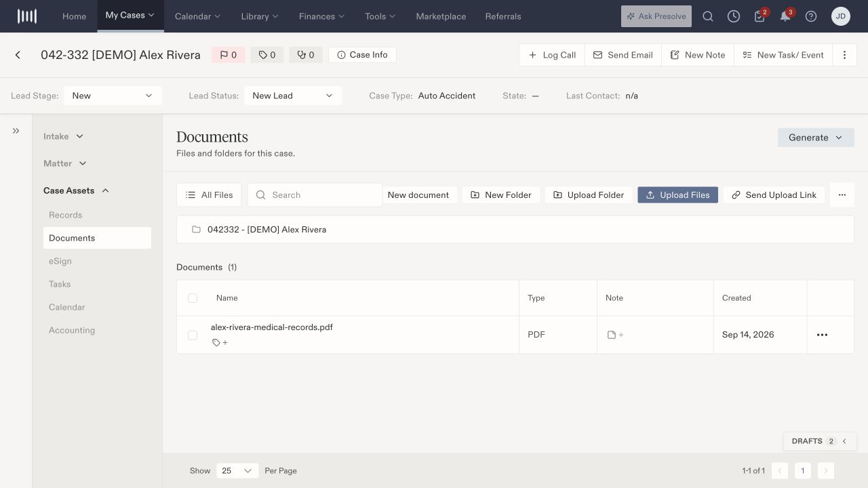The height and width of the screenshot is (488, 868).
Task: Open the Finances menu
Action: click(321, 16)
